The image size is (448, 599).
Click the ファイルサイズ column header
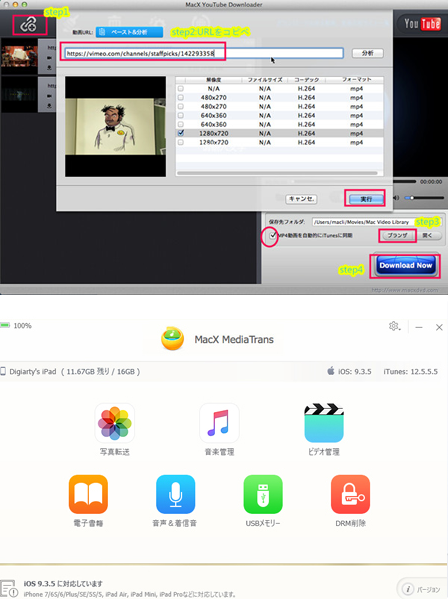[265, 80]
